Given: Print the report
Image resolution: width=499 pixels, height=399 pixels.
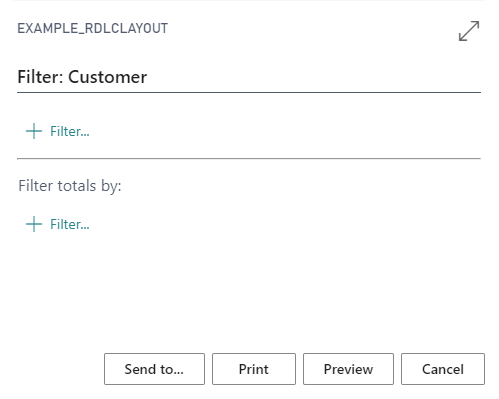Looking at the screenshot, I should [x=254, y=369].
